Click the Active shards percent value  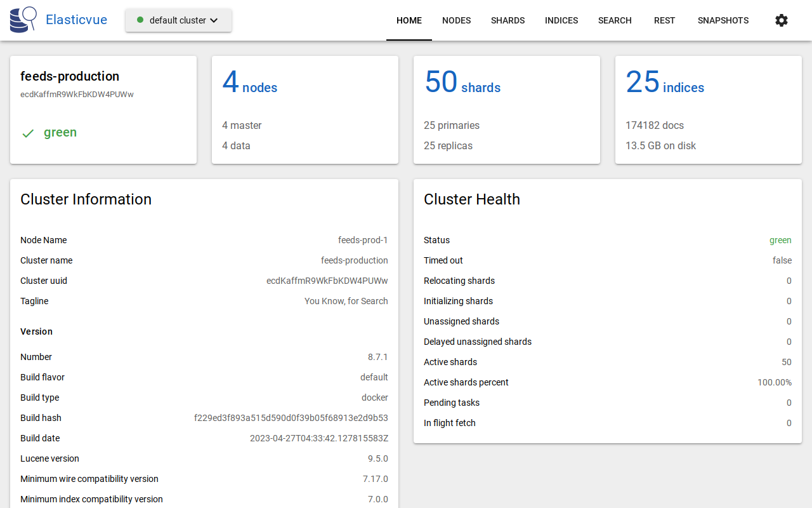(776, 382)
